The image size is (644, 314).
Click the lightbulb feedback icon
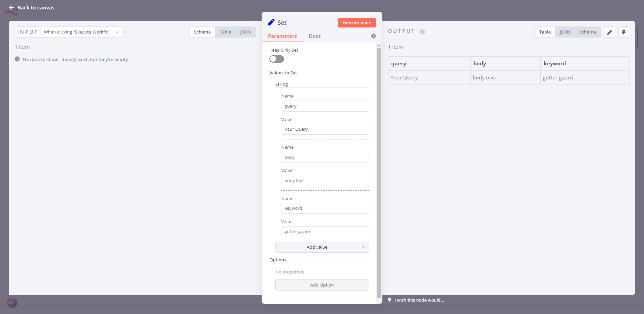(x=389, y=300)
